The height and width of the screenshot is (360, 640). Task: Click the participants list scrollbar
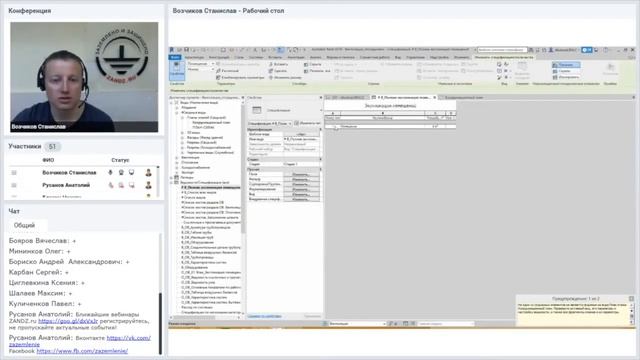(158, 182)
